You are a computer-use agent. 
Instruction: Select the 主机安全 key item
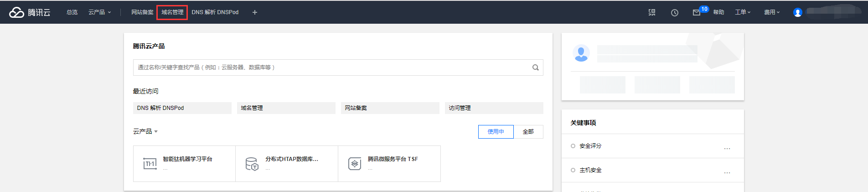pyautogui.click(x=590, y=170)
